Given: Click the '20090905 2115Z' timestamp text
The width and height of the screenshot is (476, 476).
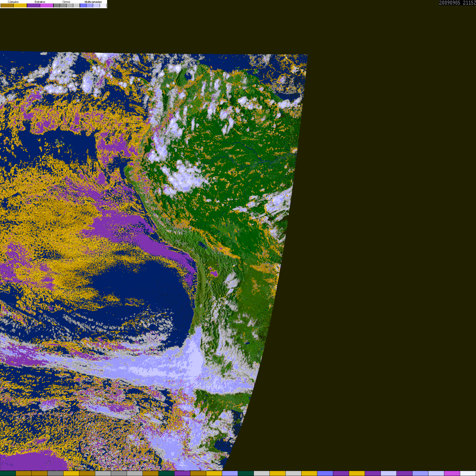Looking at the screenshot, I should tap(457, 3).
